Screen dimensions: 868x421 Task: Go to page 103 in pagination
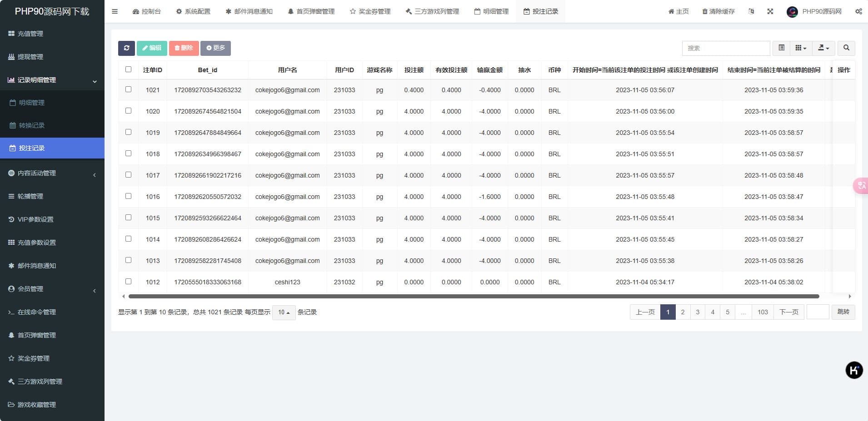tap(762, 312)
